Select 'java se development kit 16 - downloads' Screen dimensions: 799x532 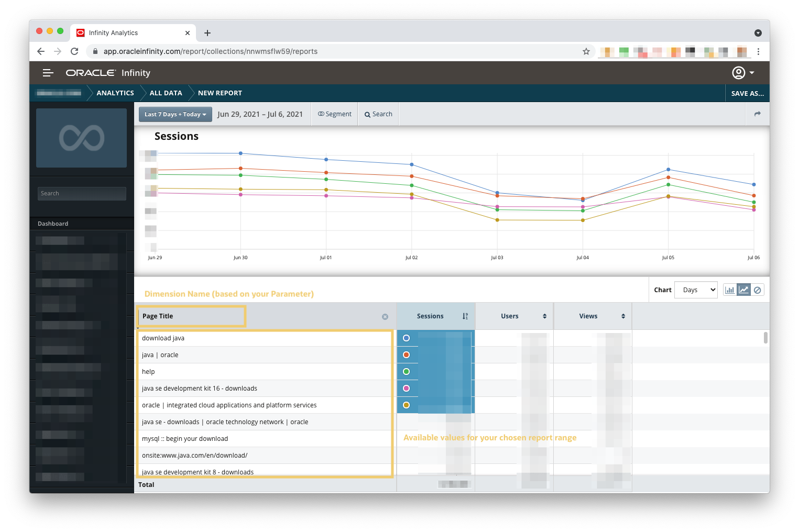tap(265, 389)
